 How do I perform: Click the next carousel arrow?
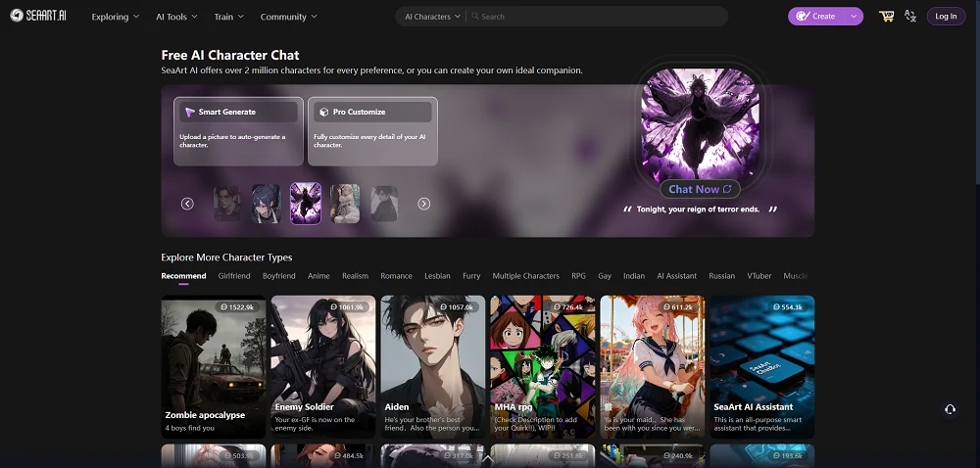(x=423, y=204)
